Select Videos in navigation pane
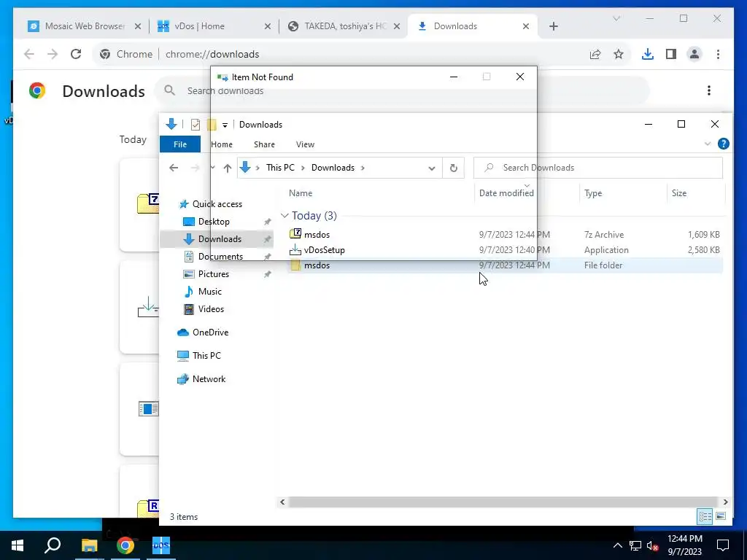This screenshot has height=560, width=747. [211, 309]
